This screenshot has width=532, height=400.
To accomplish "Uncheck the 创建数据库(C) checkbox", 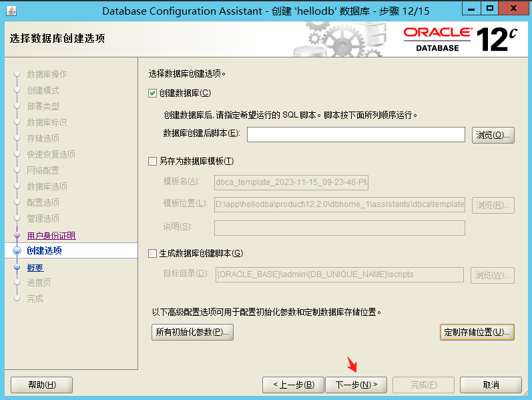I will pos(152,93).
